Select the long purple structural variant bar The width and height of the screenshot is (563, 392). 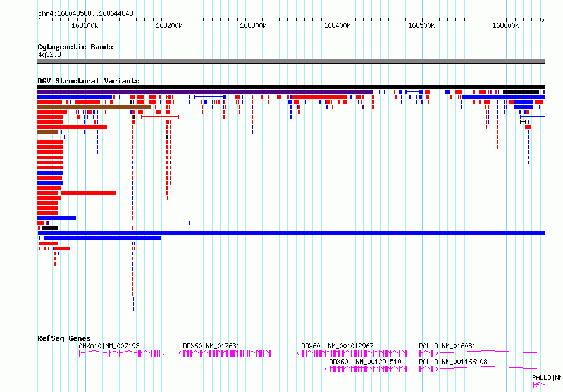[x=205, y=92]
